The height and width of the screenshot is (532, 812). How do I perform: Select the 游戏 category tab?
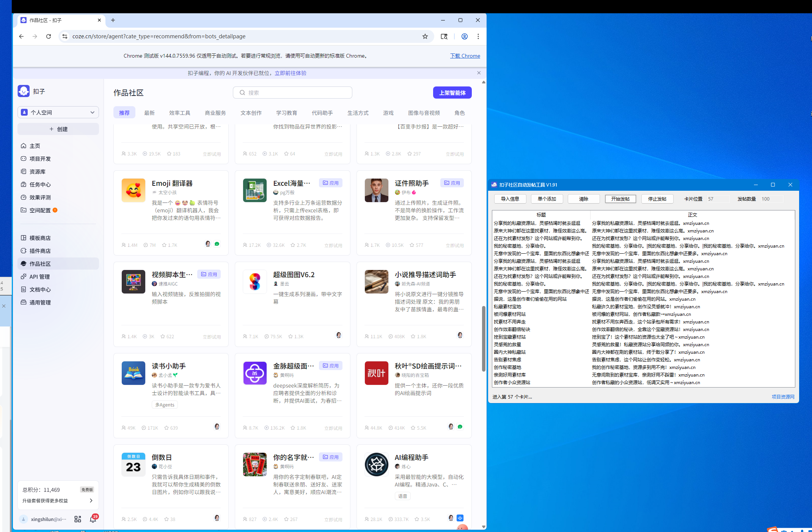tap(388, 113)
